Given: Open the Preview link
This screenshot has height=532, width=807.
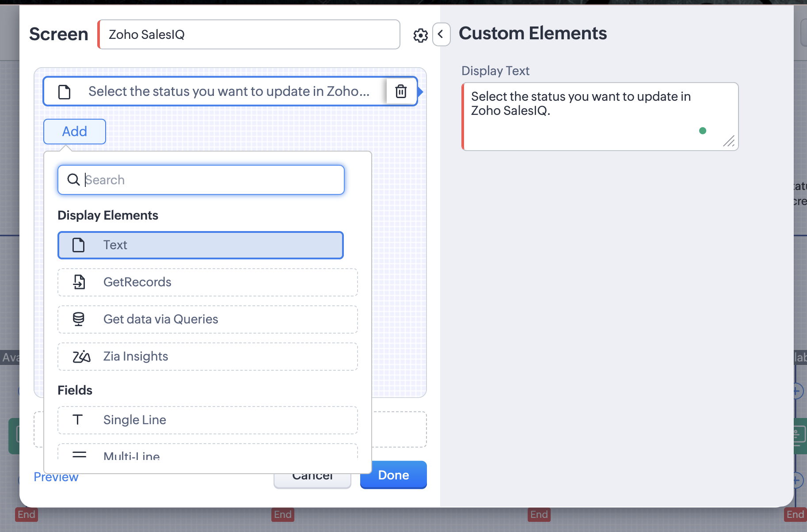Looking at the screenshot, I should click(x=56, y=477).
